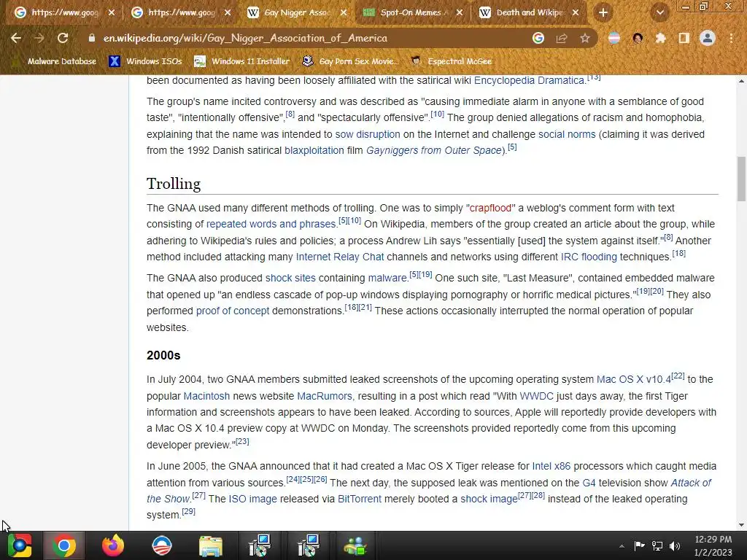Open the social norms link

coord(567,135)
